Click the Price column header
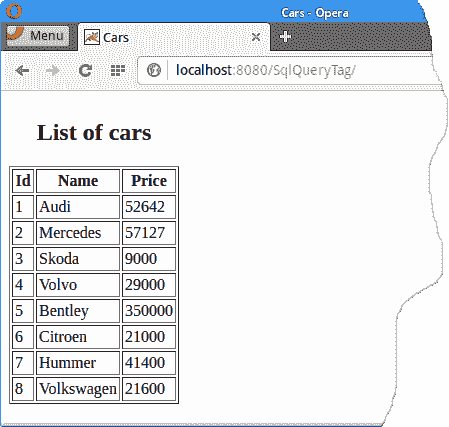 tap(149, 181)
